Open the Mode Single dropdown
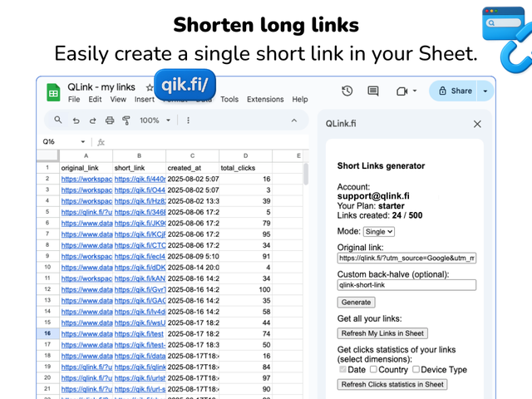Image resolution: width=532 pixels, height=399 pixels. (x=379, y=232)
